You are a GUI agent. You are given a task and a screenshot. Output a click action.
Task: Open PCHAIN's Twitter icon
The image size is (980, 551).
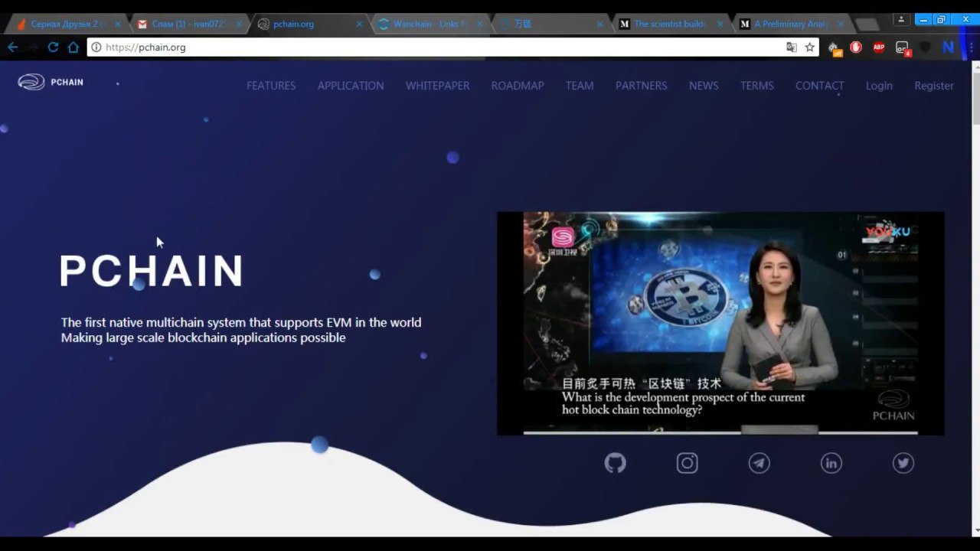click(x=903, y=463)
